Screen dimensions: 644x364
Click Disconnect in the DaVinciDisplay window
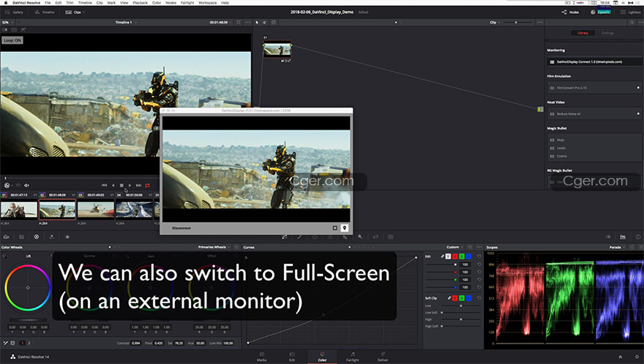tap(181, 228)
